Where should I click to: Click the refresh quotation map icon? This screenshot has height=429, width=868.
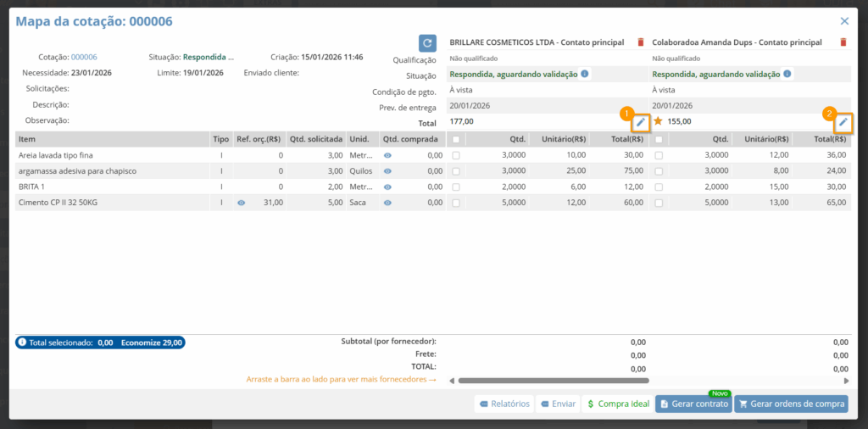[428, 42]
